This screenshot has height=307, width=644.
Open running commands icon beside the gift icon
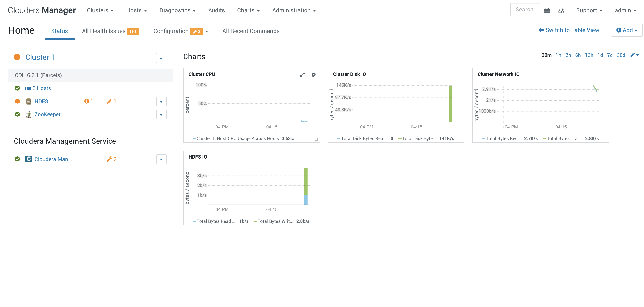pyautogui.click(x=561, y=10)
